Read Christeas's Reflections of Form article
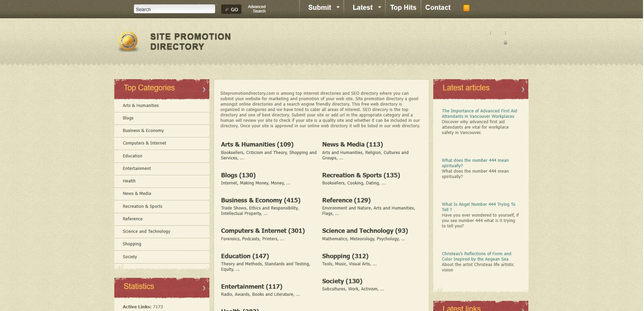 (476, 257)
